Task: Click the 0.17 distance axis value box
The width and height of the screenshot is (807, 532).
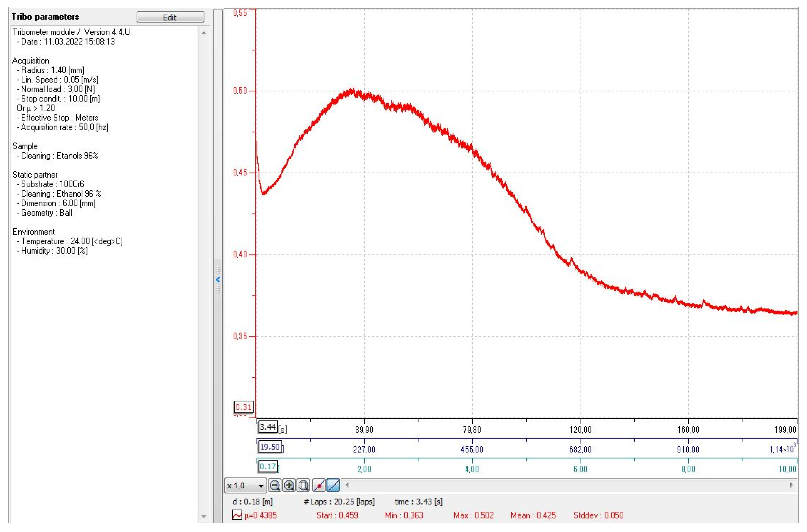Action: click(x=268, y=466)
